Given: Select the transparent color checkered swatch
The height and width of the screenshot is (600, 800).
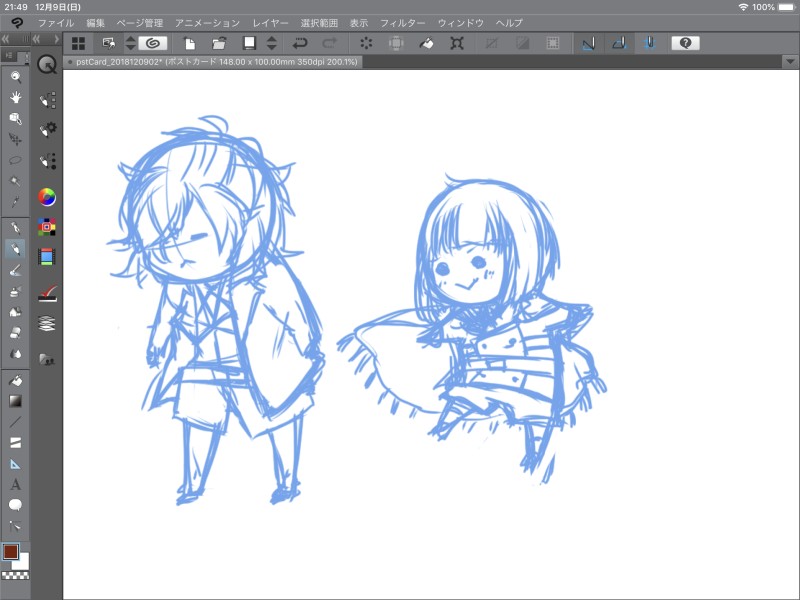Looking at the screenshot, I should (15, 576).
